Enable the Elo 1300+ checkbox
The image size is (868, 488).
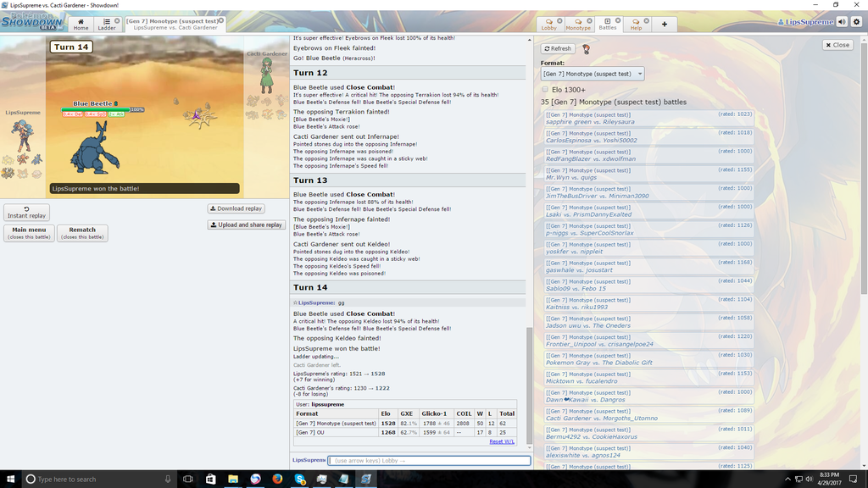(545, 89)
